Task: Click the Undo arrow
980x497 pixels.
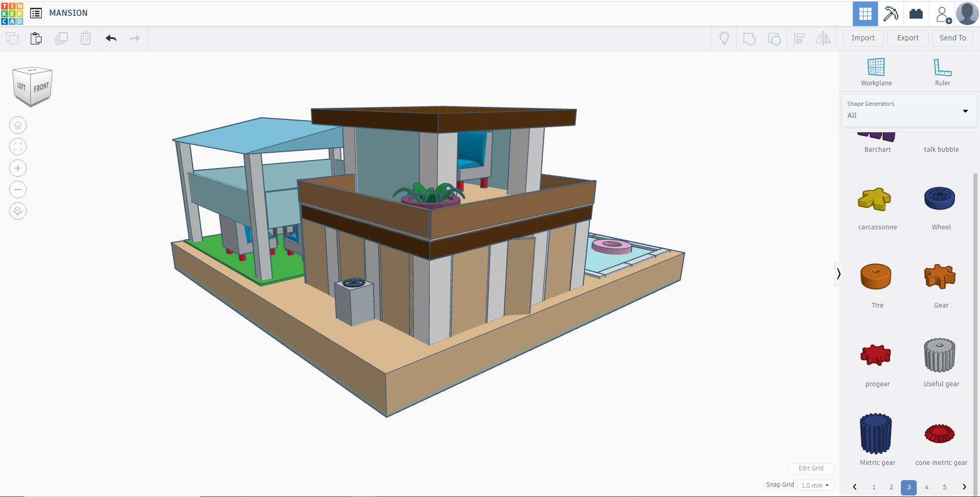Action: pos(111,38)
